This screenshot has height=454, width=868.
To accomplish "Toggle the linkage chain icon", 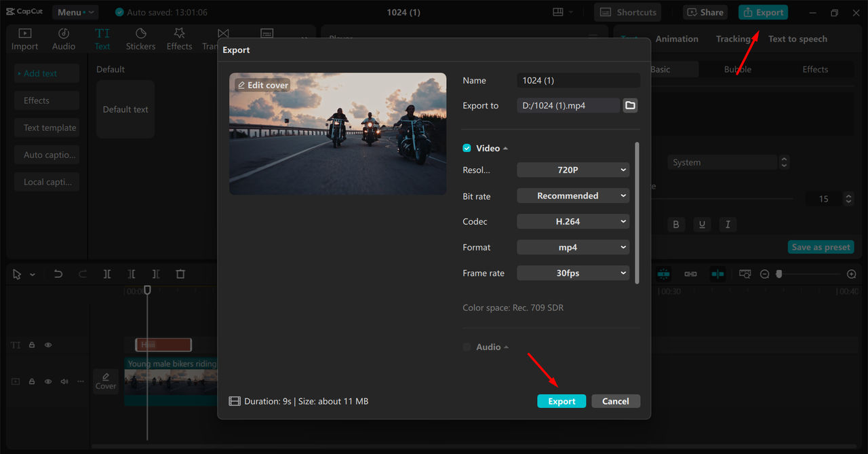I will click(x=690, y=273).
